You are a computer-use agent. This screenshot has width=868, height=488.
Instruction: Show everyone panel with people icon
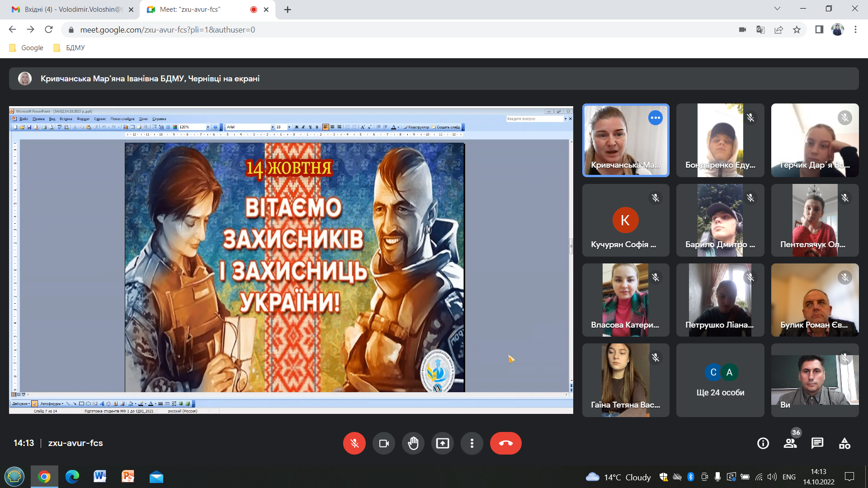(790, 443)
